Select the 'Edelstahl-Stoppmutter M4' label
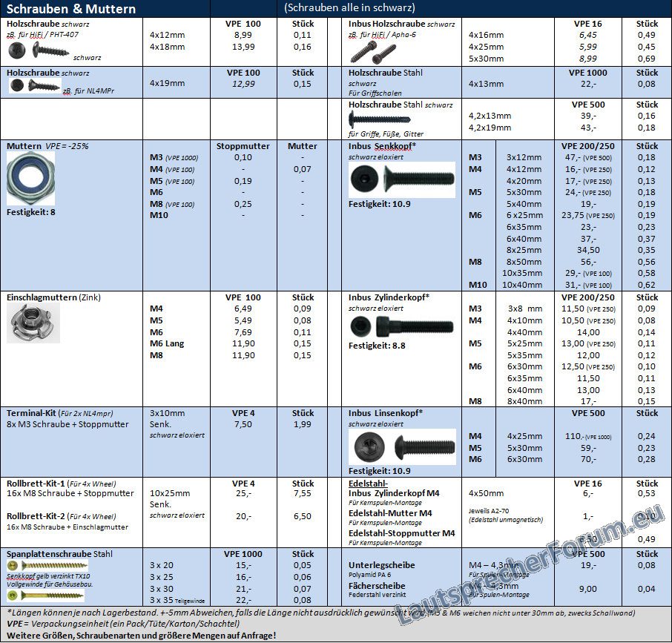 [x=401, y=533]
